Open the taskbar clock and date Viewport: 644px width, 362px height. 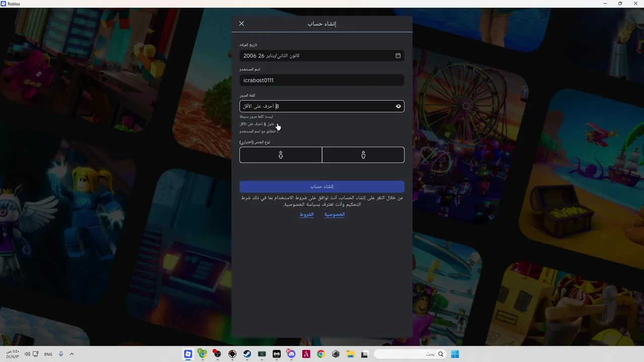click(12, 354)
